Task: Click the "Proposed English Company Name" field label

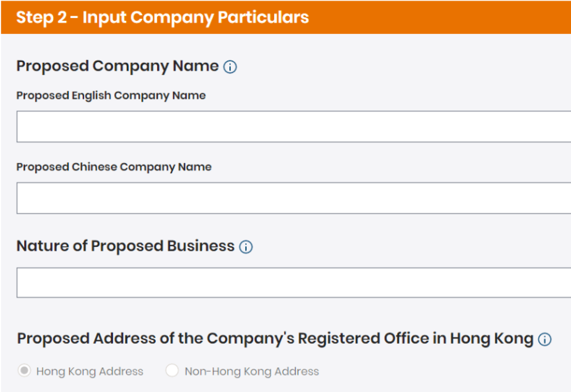Action: (111, 95)
